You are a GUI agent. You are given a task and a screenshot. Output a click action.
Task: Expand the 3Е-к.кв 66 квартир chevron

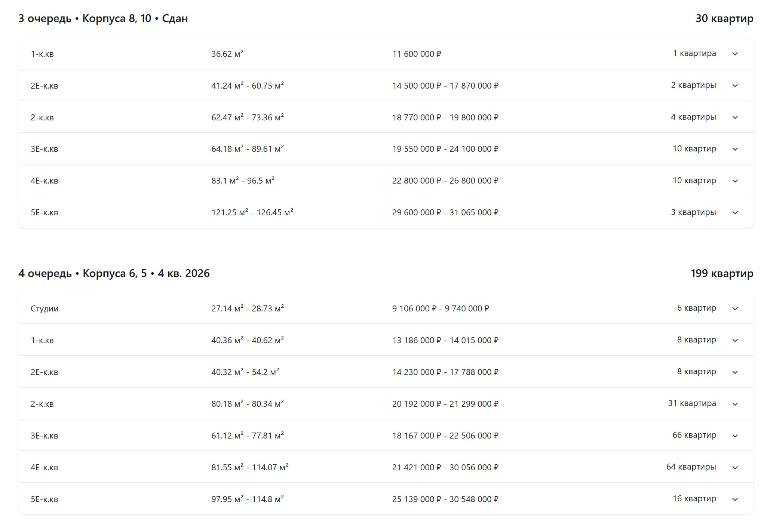click(735, 436)
